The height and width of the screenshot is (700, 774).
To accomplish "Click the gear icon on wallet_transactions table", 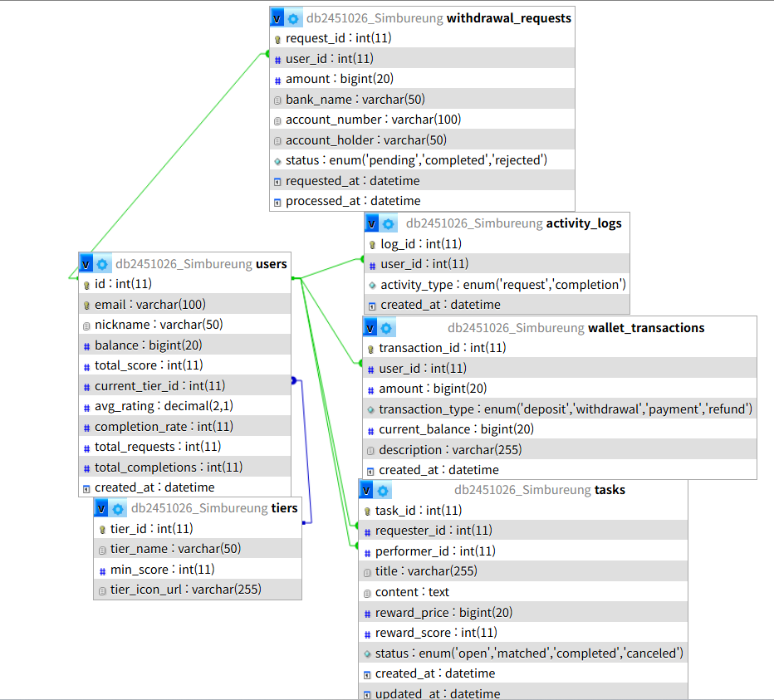I will coord(386,327).
